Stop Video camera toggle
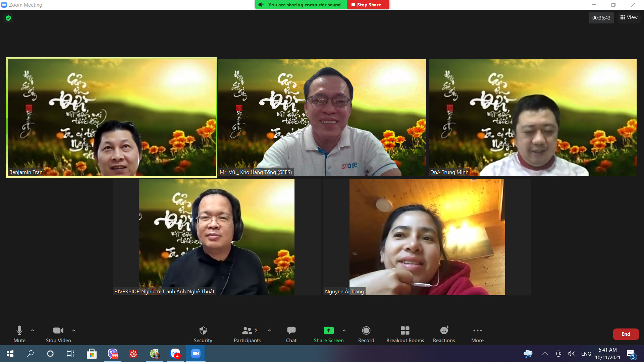This screenshot has width=644, height=362. [x=58, y=334]
